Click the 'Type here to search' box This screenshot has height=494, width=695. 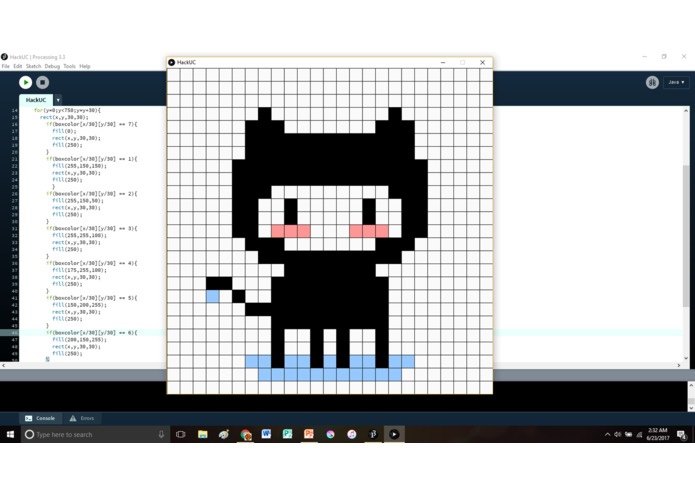click(95, 435)
